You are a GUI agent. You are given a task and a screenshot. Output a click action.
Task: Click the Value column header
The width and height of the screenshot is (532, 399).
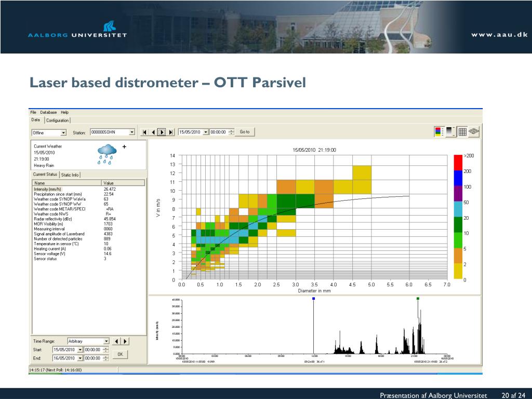123,183
